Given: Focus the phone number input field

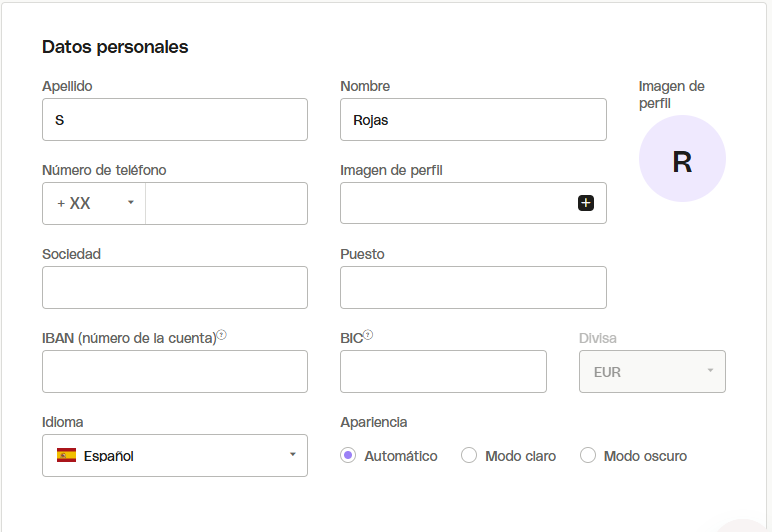Looking at the screenshot, I should click(x=226, y=203).
